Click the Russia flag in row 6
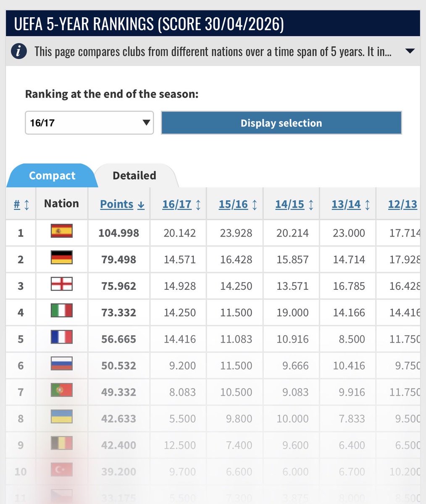Viewport: 426px width, 504px height. pos(62,364)
